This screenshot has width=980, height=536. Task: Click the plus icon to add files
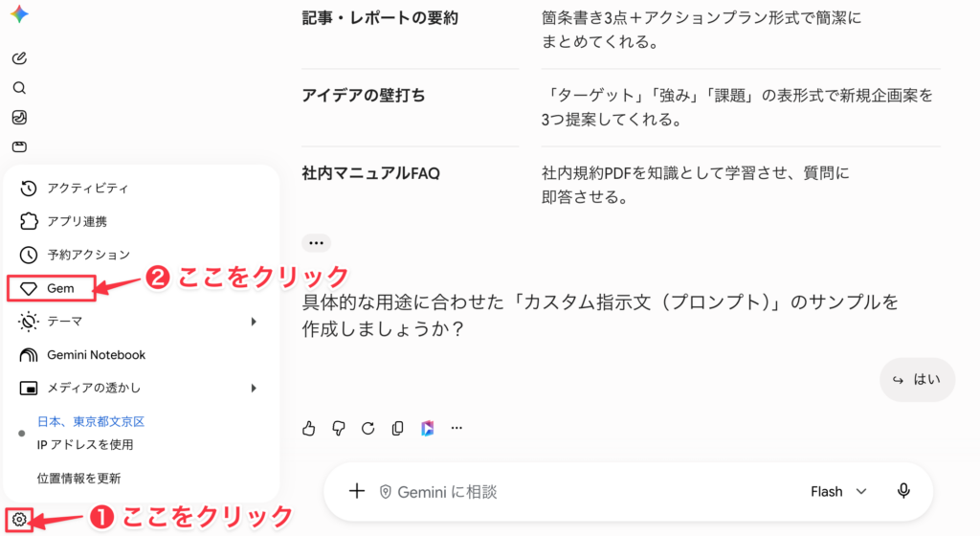[x=357, y=491]
